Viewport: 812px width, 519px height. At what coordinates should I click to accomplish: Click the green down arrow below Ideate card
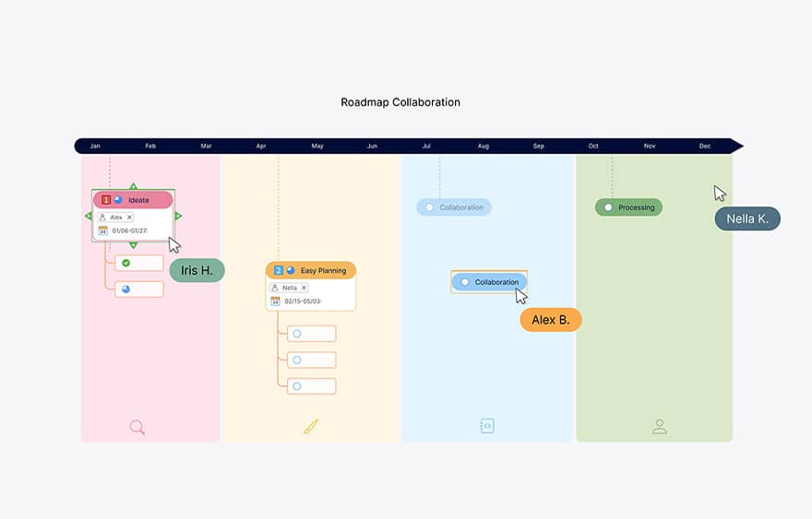click(134, 245)
